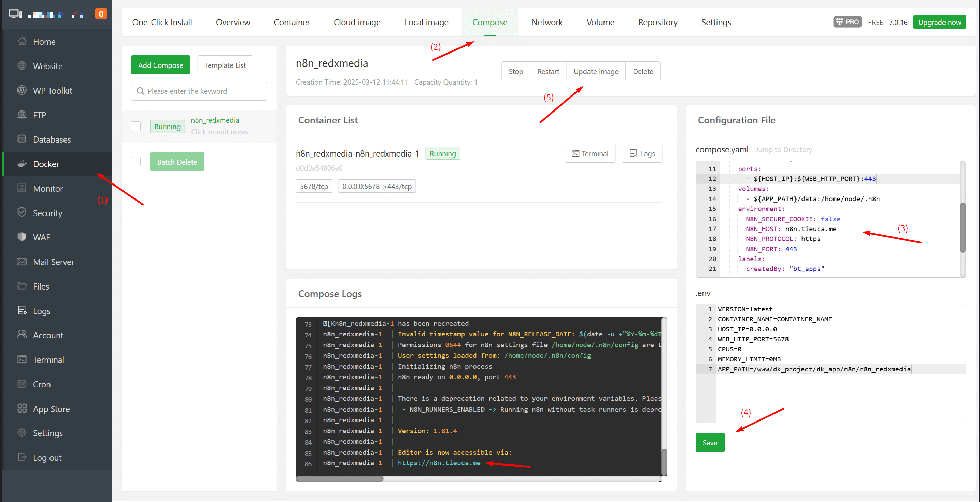Open WP Toolkit WordPress icon
This screenshot has width=980, height=502.
pos(22,90)
